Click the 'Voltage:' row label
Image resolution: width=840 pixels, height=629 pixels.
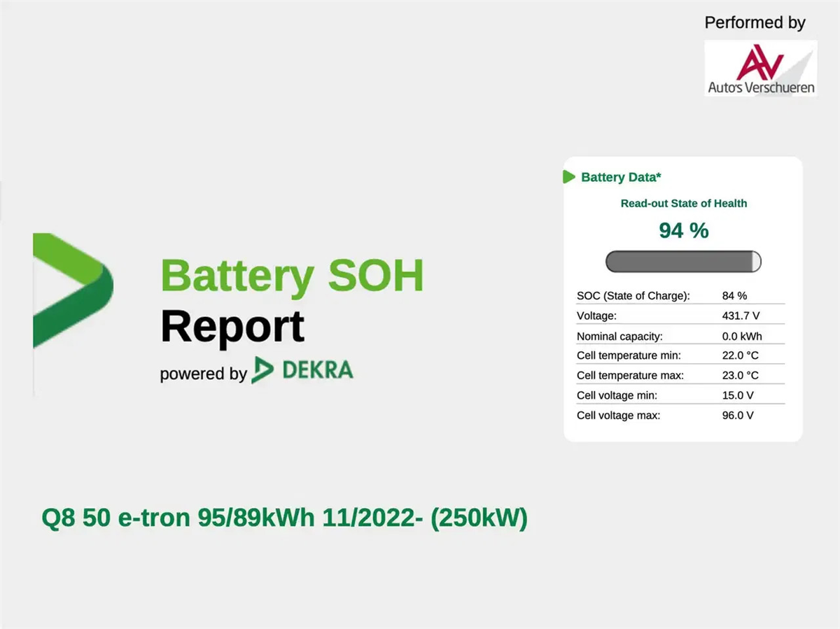tap(596, 316)
